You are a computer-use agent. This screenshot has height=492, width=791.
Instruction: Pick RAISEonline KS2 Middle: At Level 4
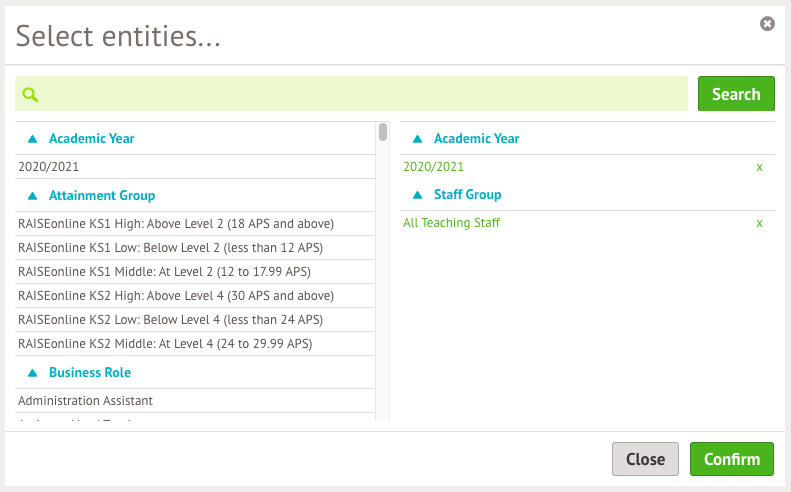[165, 344]
